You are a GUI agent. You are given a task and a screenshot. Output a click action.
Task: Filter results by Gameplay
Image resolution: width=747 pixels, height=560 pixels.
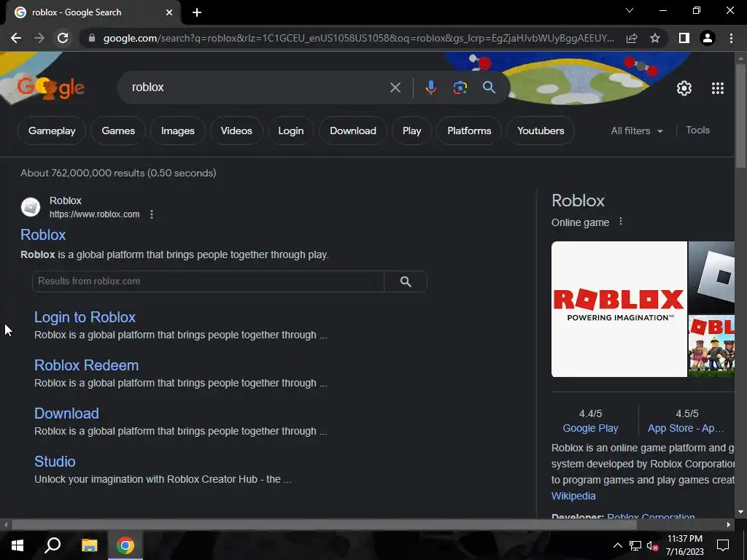click(x=52, y=131)
